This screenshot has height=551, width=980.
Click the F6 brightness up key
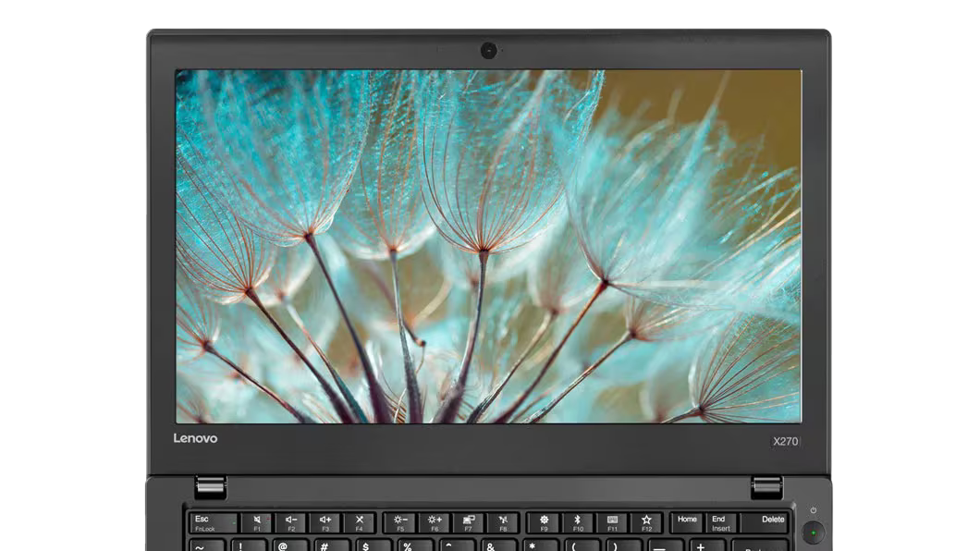[435, 523]
